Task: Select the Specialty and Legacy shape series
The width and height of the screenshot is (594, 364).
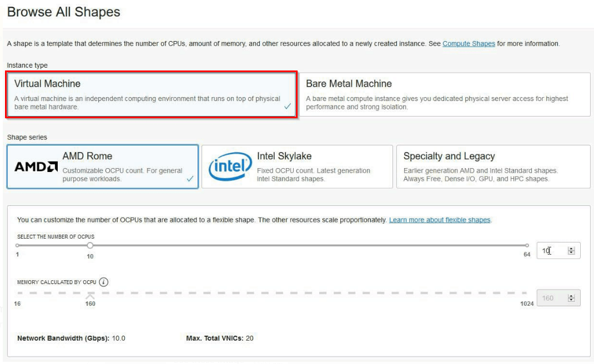Action: 493,166
